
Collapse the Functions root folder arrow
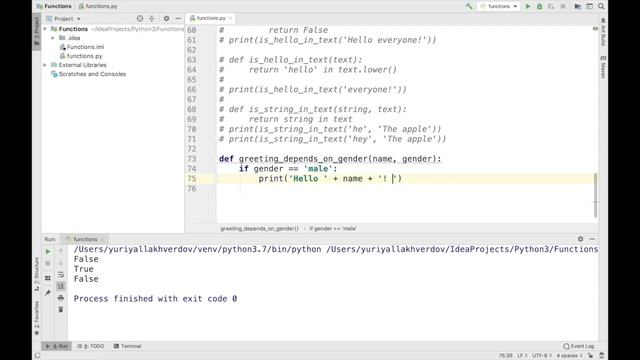pyautogui.click(x=45, y=29)
